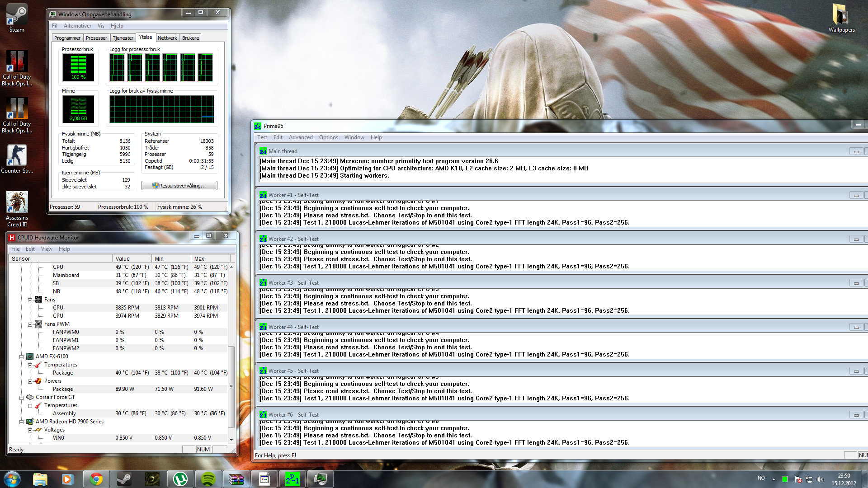Switch to Task Manager taskbar button
868x488 pixels.
point(321,479)
